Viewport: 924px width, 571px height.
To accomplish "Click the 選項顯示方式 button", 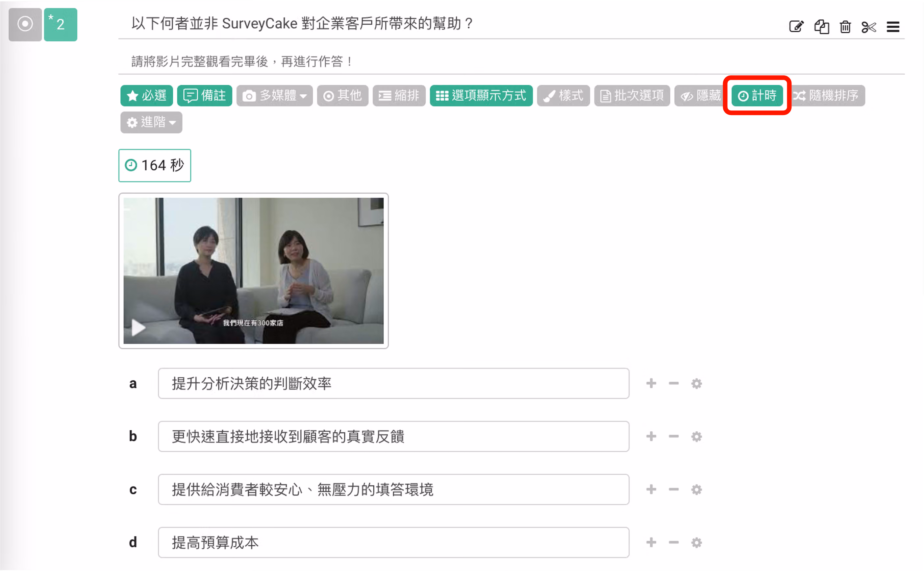I will click(481, 96).
